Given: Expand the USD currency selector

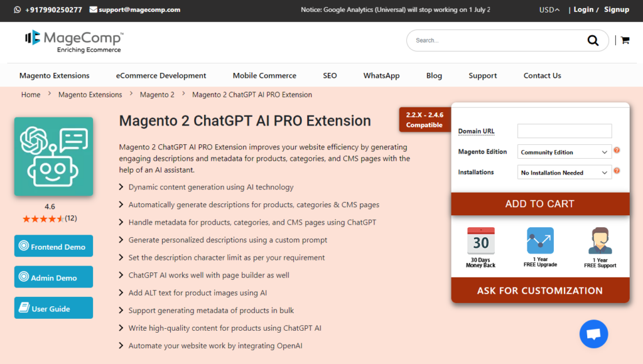Looking at the screenshot, I should (x=549, y=9).
